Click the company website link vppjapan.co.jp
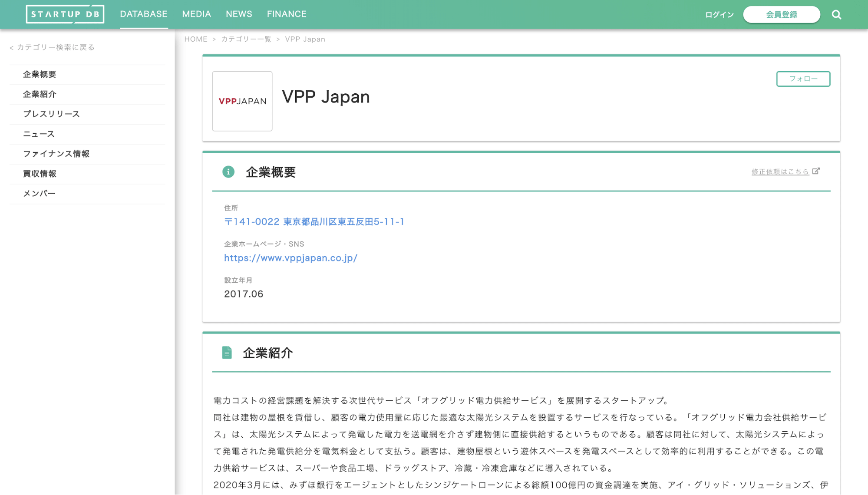The height and width of the screenshot is (495, 868). [290, 258]
